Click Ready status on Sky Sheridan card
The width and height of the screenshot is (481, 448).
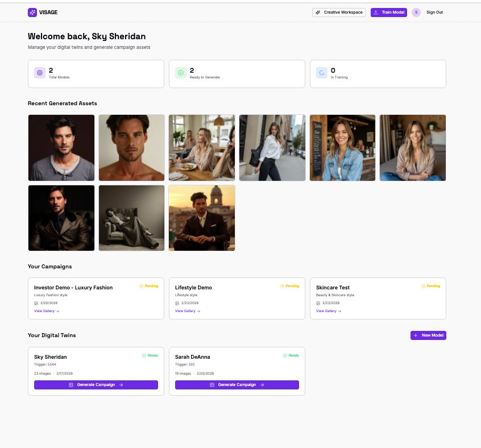pos(150,355)
